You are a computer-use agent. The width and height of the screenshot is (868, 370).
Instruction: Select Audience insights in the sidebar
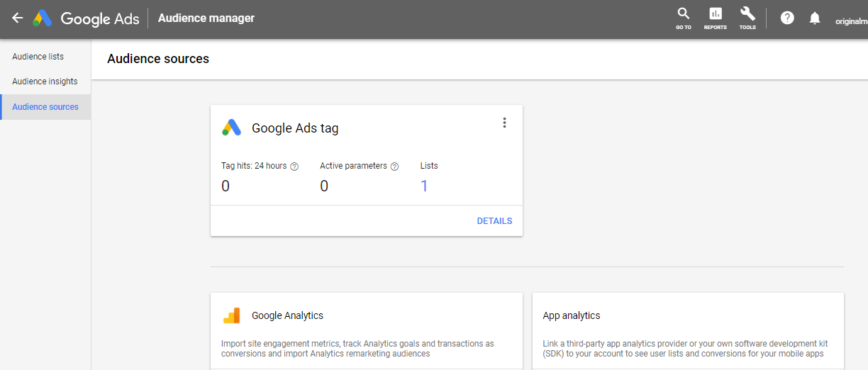tap(45, 82)
